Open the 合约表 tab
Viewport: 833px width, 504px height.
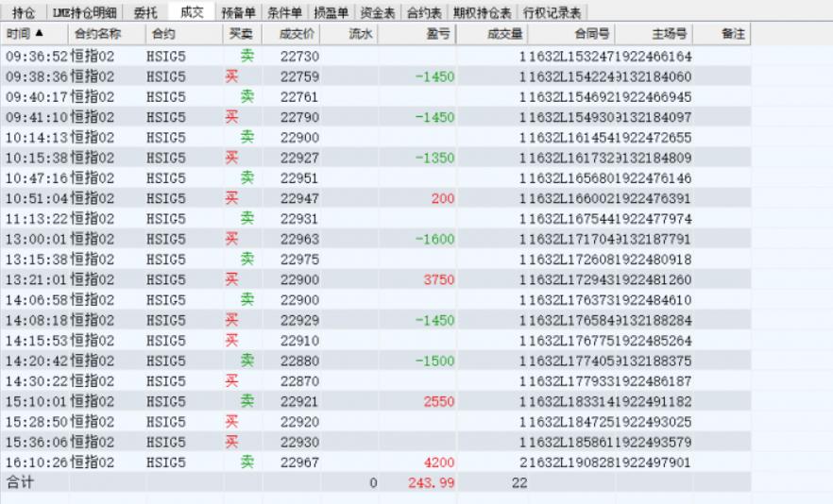click(424, 13)
